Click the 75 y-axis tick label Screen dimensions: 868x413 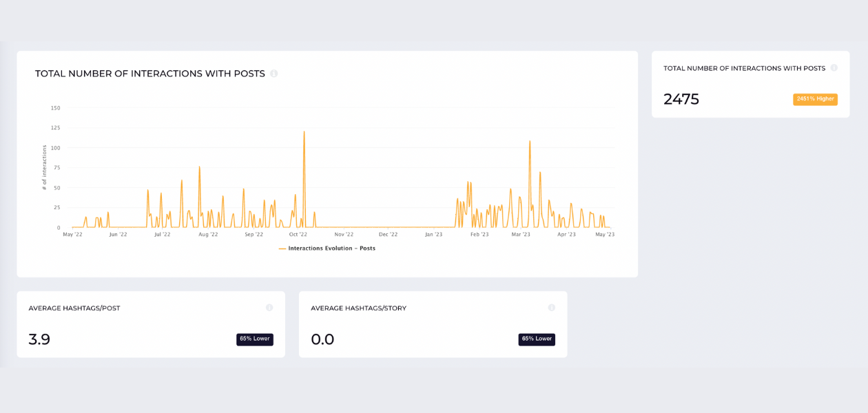(57, 168)
